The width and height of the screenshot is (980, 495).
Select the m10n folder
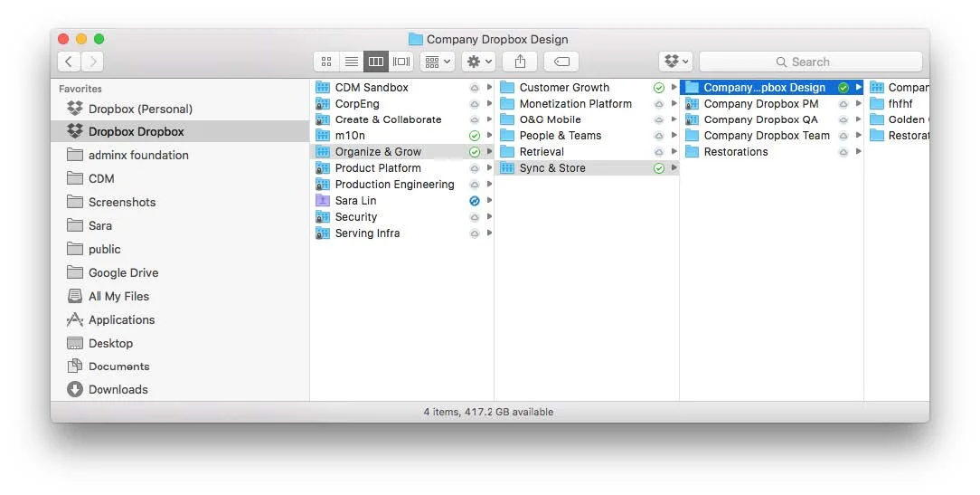(402, 135)
